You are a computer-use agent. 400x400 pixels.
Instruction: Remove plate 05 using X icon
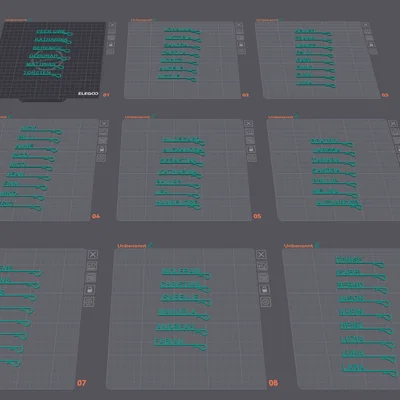point(248,123)
